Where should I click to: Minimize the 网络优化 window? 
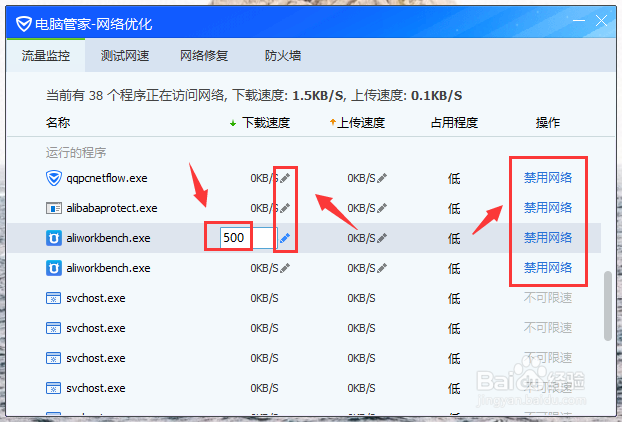[x=579, y=21]
